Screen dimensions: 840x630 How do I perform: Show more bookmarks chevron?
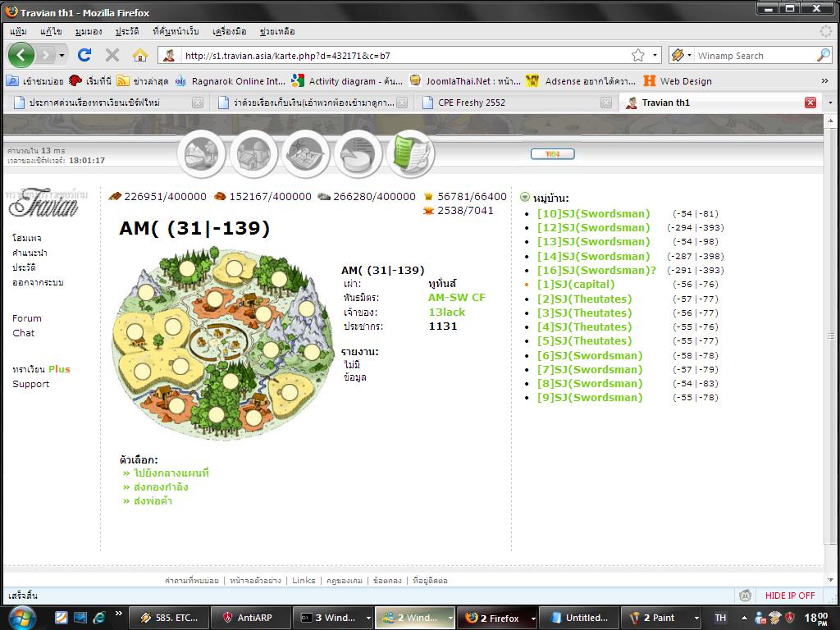(824, 81)
